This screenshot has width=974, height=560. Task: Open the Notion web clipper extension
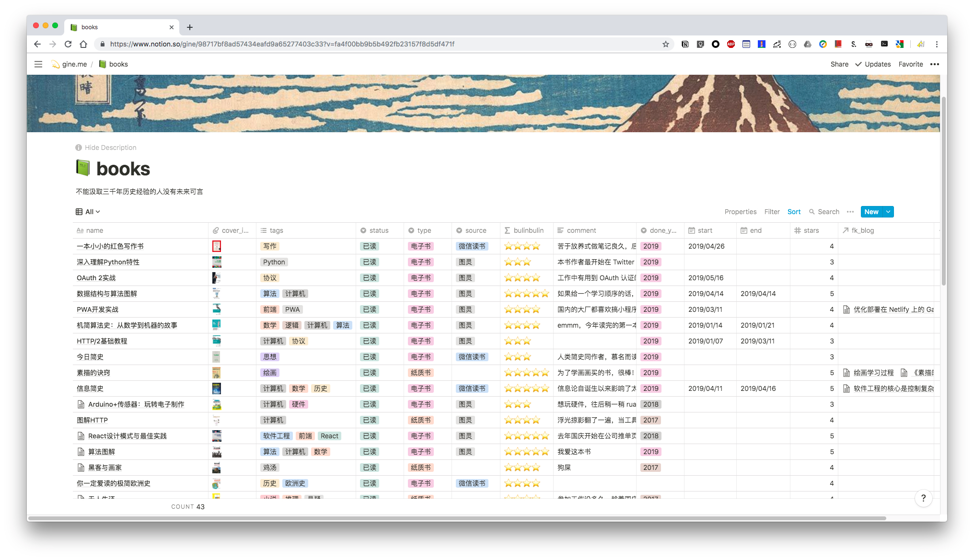pyautogui.click(x=685, y=44)
